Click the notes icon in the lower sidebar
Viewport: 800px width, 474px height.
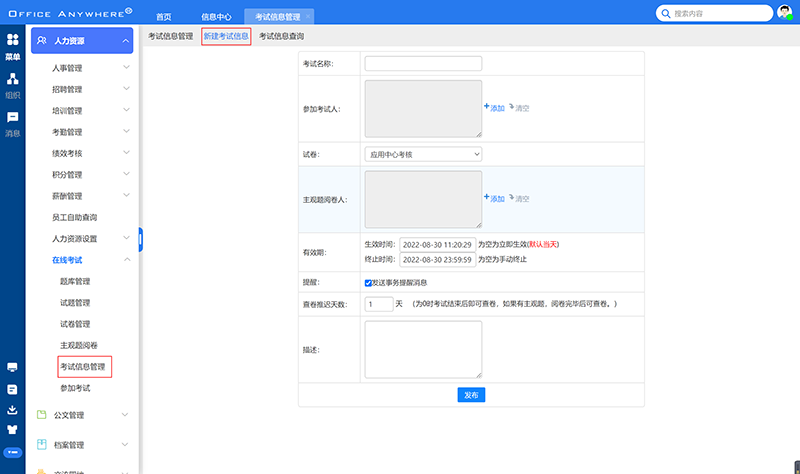(12, 389)
